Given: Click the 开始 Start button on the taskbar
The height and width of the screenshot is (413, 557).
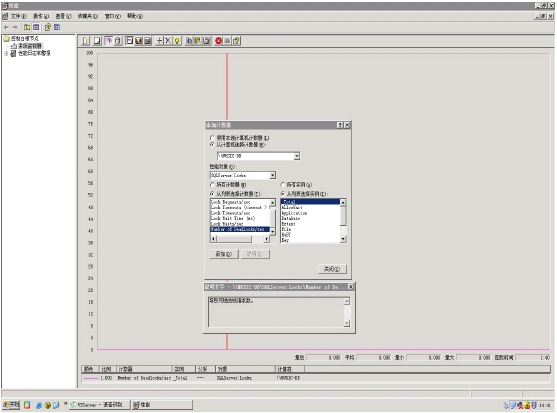Looking at the screenshot, I should pyautogui.click(x=11, y=404).
